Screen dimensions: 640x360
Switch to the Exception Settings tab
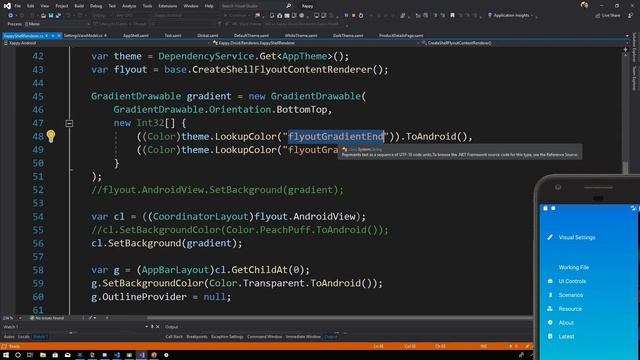point(227,337)
